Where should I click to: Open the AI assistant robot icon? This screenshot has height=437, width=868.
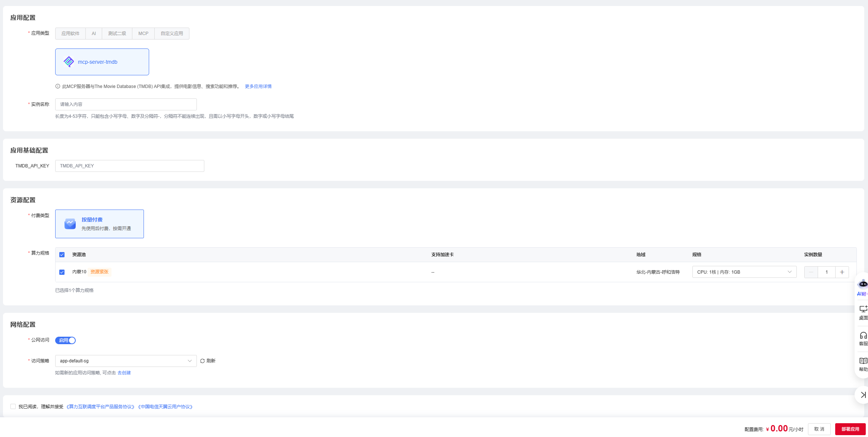[863, 284]
